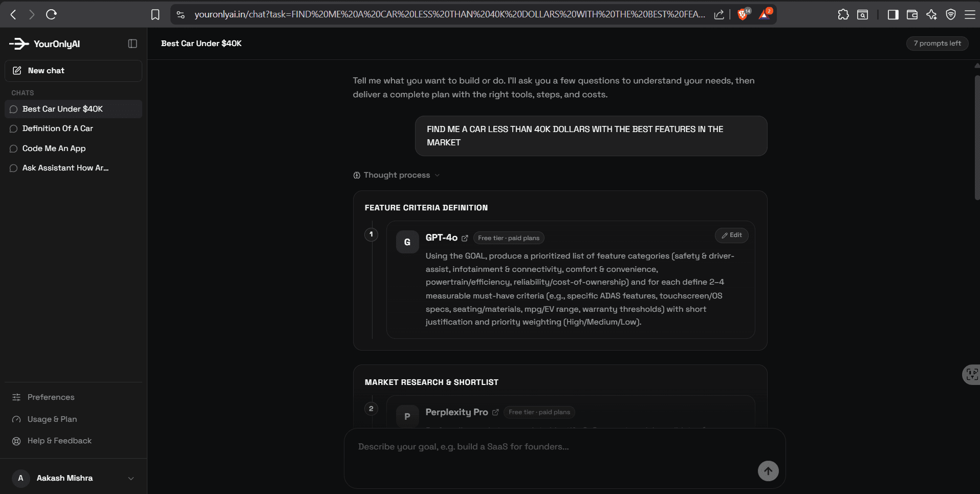Viewport: 980px width, 494px height.
Task: Send the message with the arrow button
Action: [x=768, y=471]
